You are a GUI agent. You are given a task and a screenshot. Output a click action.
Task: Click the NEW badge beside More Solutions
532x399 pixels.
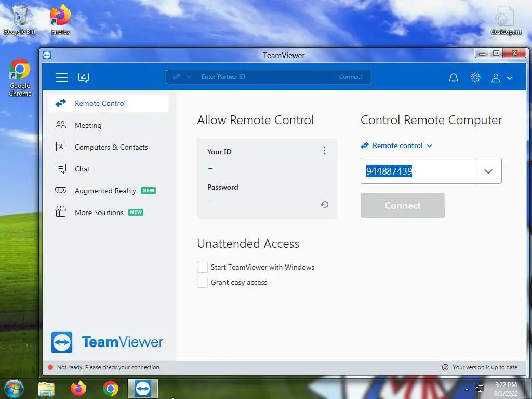[136, 212]
